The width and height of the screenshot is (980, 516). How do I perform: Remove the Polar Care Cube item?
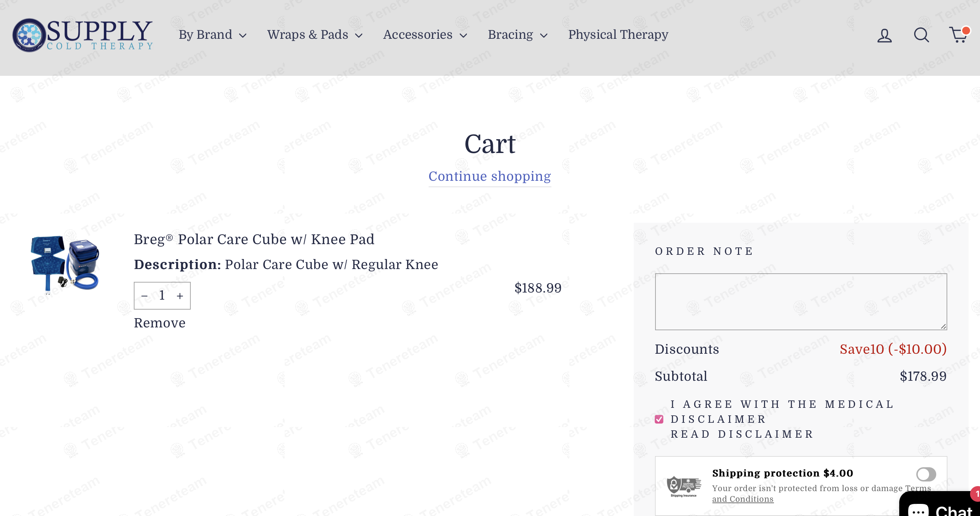point(160,323)
